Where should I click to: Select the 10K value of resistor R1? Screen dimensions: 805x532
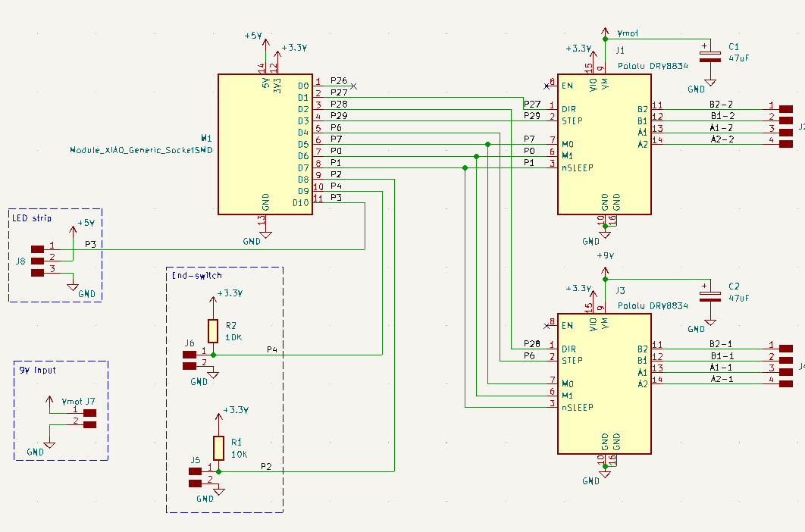tap(240, 455)
